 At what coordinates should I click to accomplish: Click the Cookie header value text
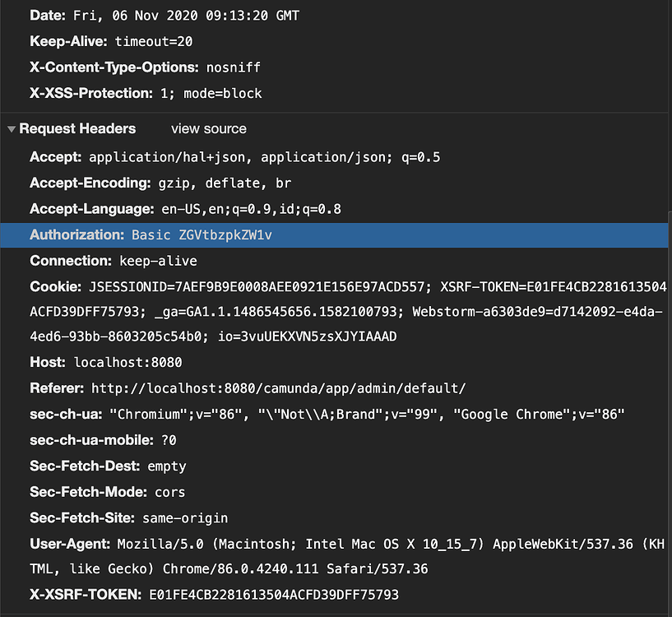point(329,286)
